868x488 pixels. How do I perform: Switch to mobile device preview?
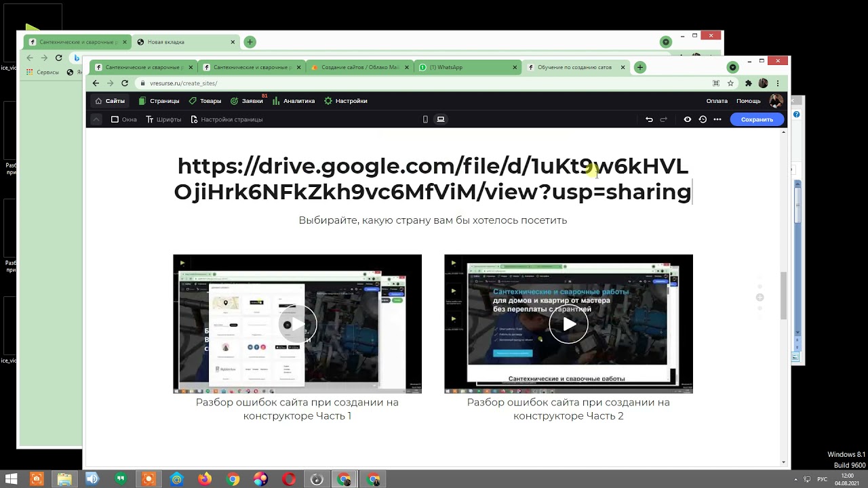(x=425, y=119)
